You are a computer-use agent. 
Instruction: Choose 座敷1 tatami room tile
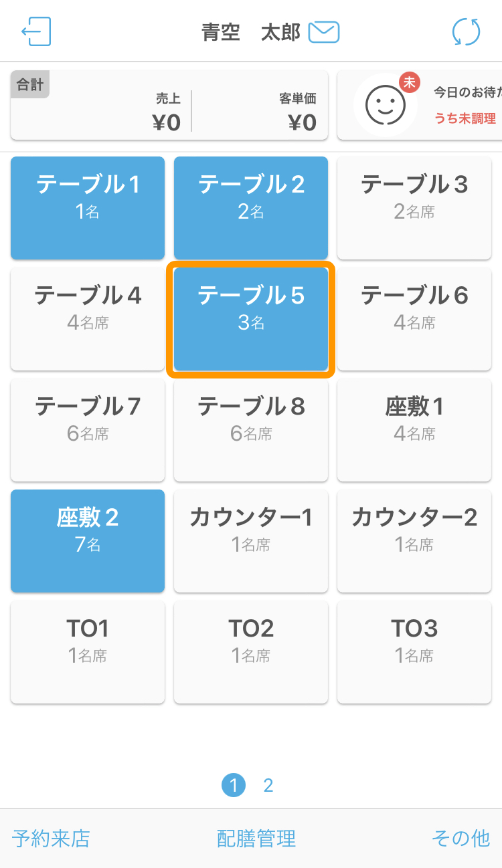pos(414,430)
